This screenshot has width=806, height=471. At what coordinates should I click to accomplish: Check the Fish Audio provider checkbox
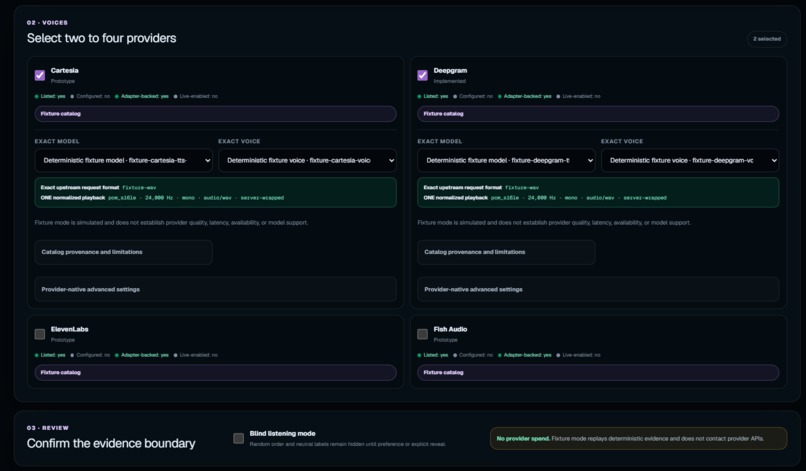(423, 334)
